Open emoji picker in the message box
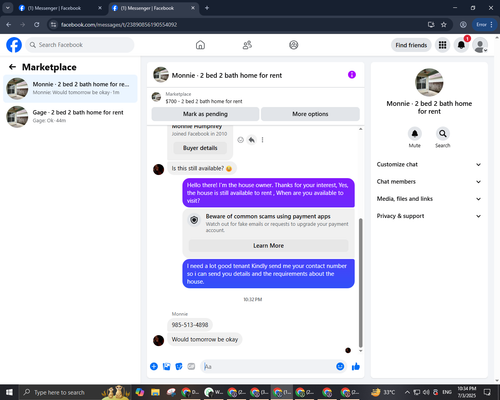This screenshot has width=500, height=400. click(x=340, y=366)
